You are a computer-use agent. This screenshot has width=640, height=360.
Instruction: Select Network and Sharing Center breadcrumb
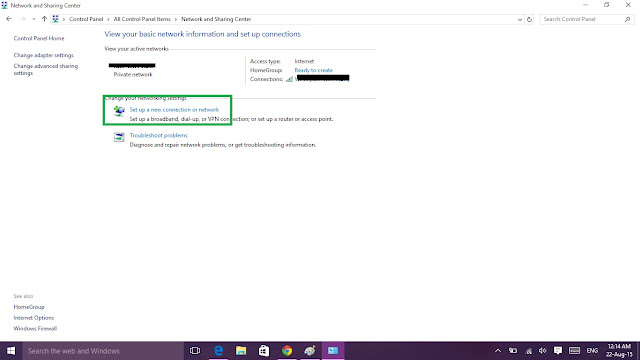(x=216, y=19)
